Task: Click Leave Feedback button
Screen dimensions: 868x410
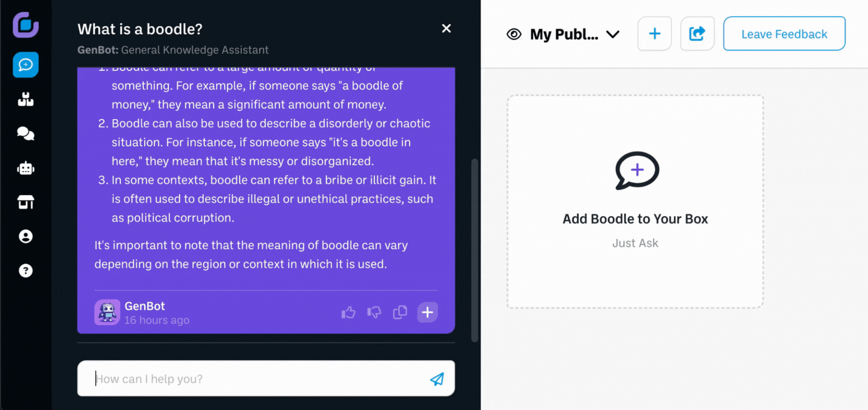Action: click(x=784, y=33)
